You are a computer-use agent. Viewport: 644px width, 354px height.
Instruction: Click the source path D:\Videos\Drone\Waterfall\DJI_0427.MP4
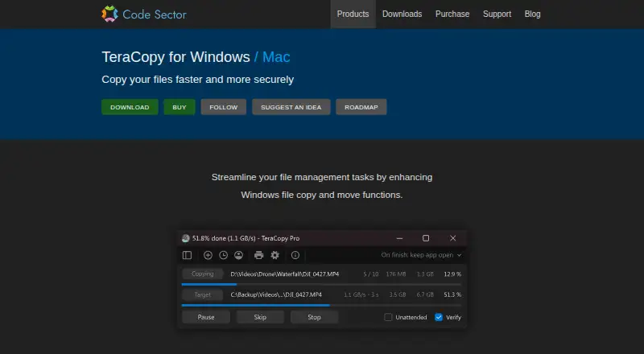click(x=285, y=274)
